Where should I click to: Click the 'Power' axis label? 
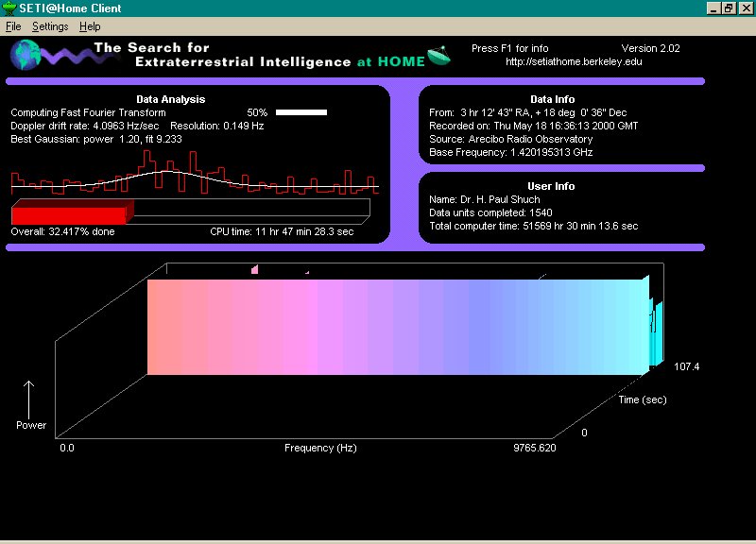[x=31, y=425]
